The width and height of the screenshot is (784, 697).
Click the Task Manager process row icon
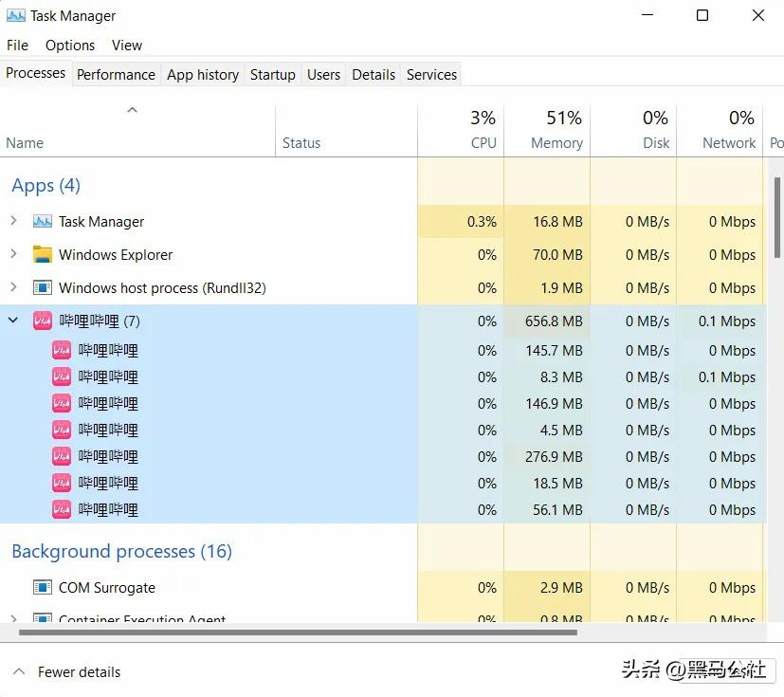[43, 222]
